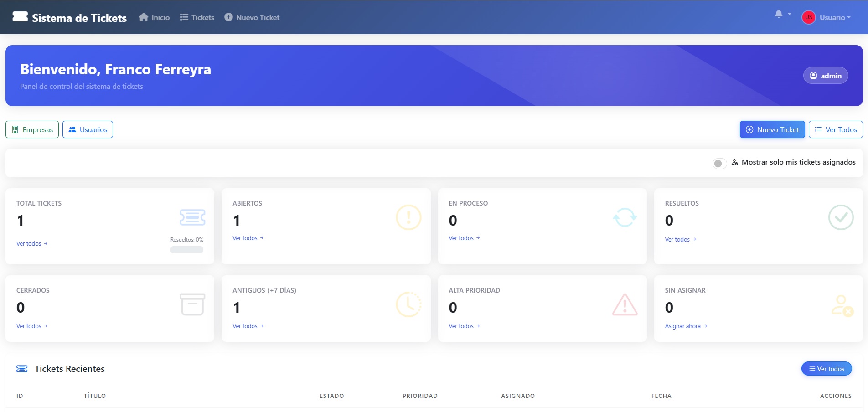The image size is (868, 412).
Task: Click the Sistema de Tickets brand title
Action: pyautogui.click(x=79, y=18)
